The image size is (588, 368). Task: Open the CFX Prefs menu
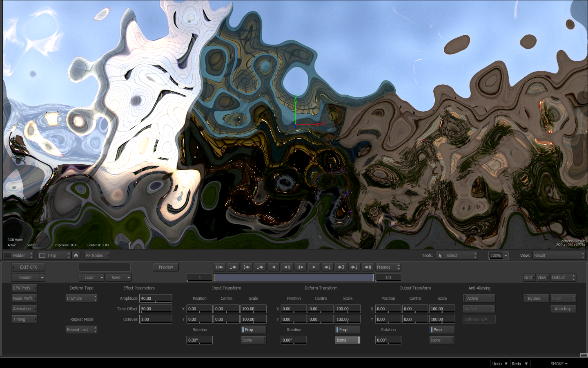click(24, 288)
